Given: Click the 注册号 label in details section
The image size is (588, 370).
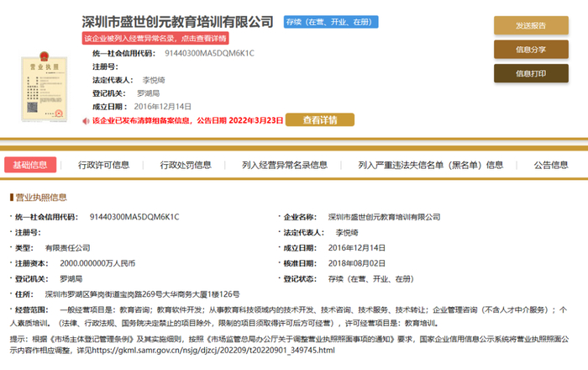Looking at the screenshot, I should pos(28,233).
